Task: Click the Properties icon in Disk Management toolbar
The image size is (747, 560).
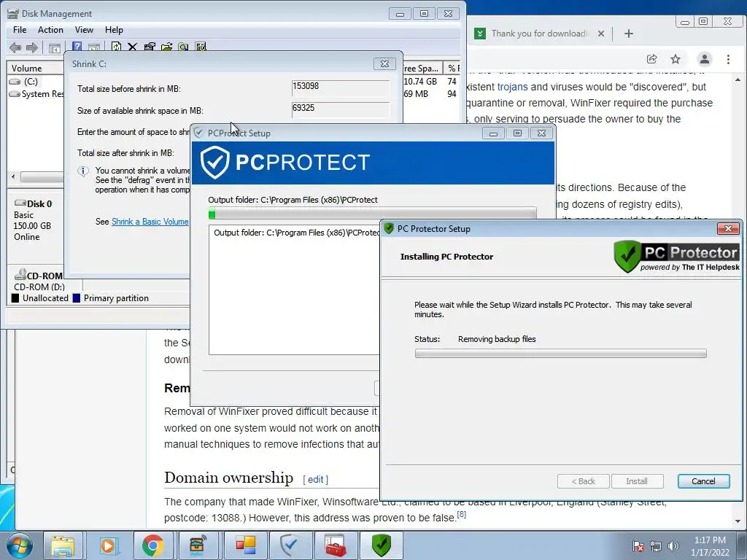Action: point(150,47)
